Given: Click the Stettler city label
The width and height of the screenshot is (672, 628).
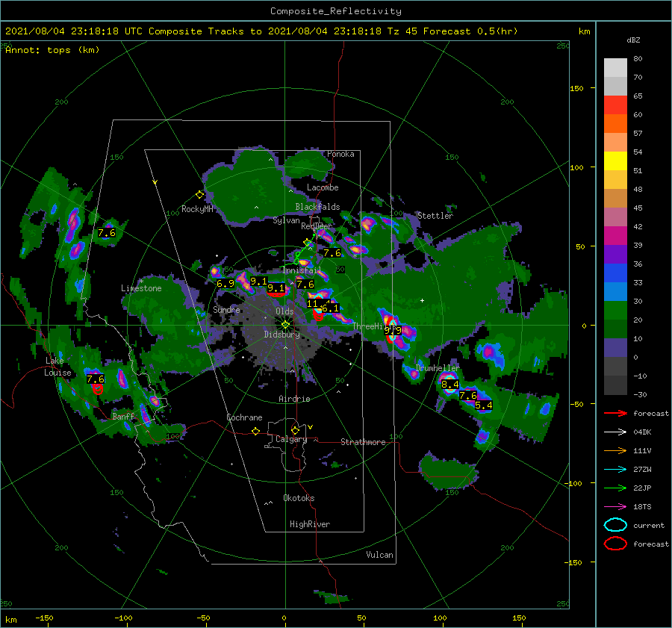Looking at the screenshot, I should pos(435,216).
